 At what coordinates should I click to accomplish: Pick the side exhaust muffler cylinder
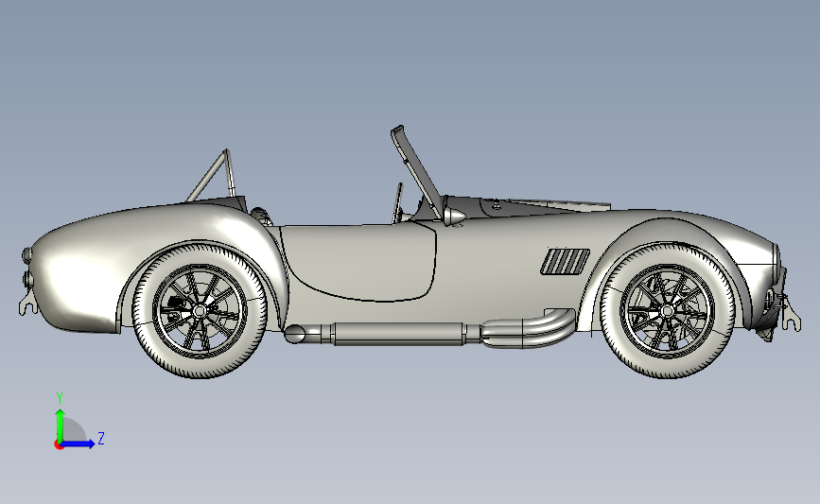(398, 334)
